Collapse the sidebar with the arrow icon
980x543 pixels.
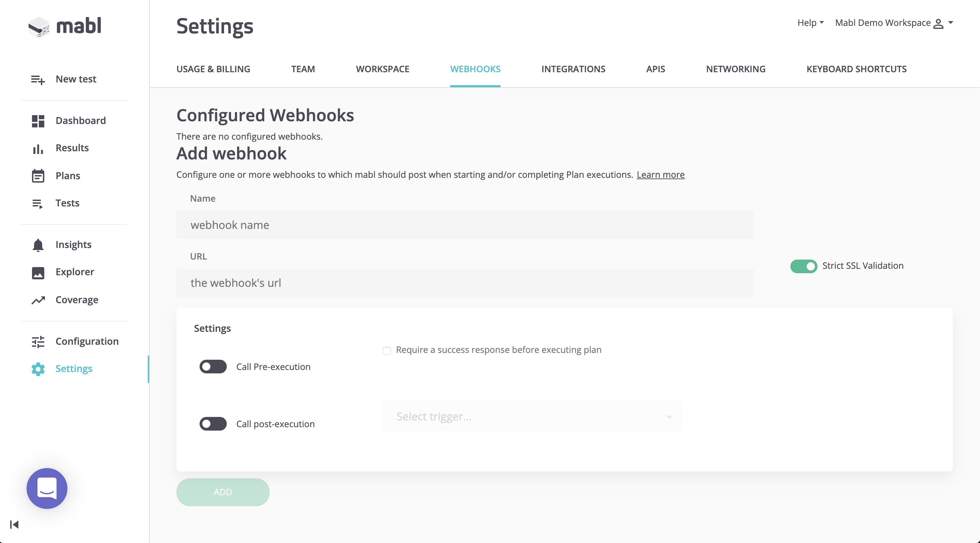14,525
